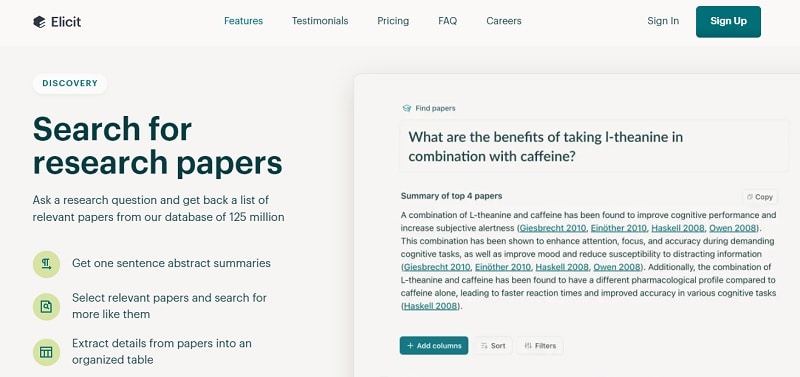Click the research question input field
This screenshot has height=377, width=800.
click(594, 146)
